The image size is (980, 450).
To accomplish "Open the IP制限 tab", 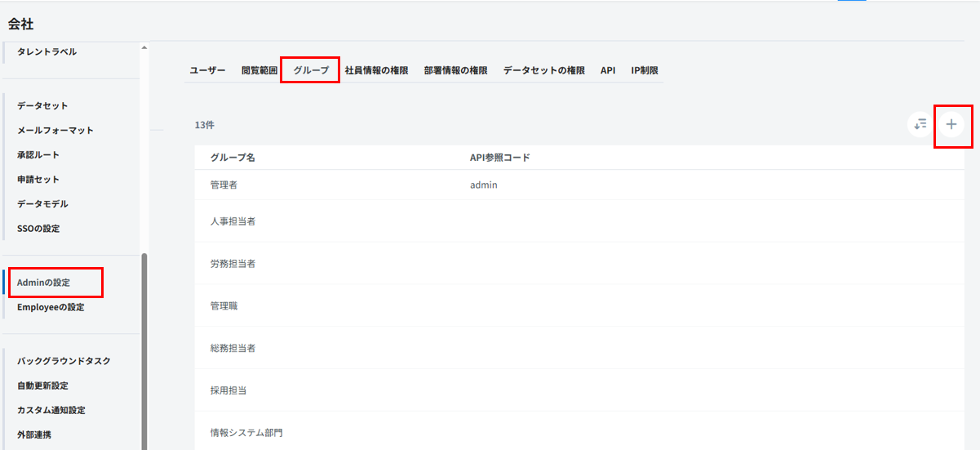I will coord(645,71).
